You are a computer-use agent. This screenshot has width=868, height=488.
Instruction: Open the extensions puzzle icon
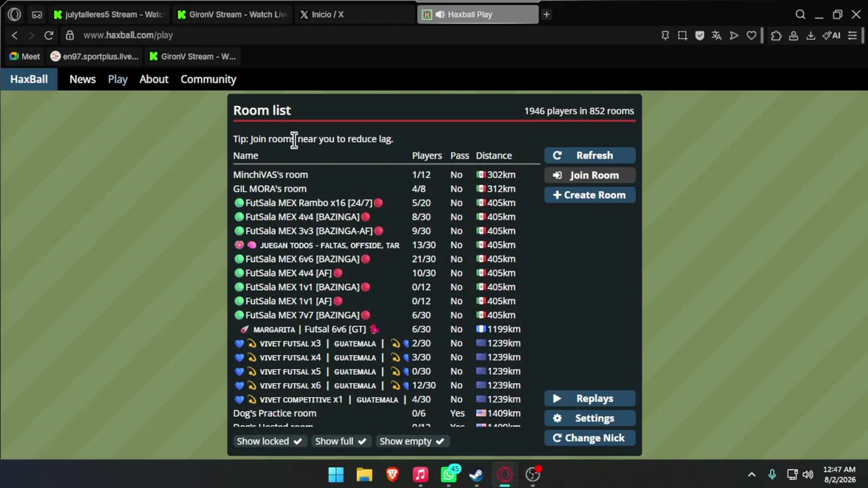pyautogui.click(x=776, y=35)
